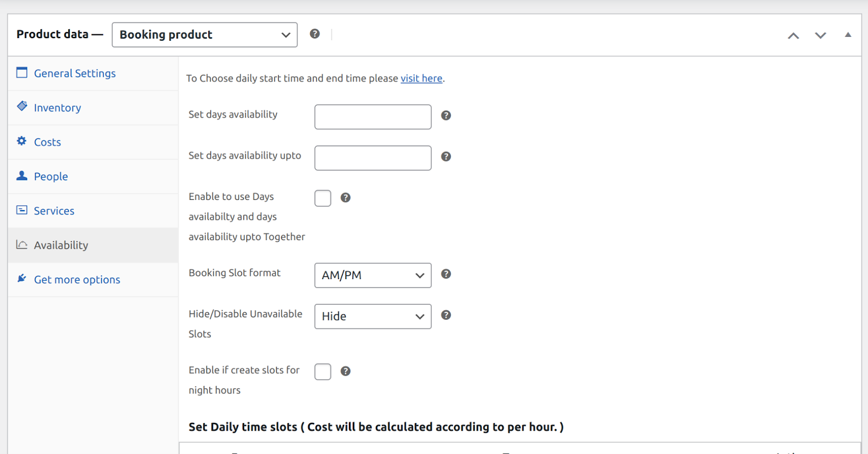Move Product data panel up arrow
Viewport: 868px width, 454px height.
793,36
